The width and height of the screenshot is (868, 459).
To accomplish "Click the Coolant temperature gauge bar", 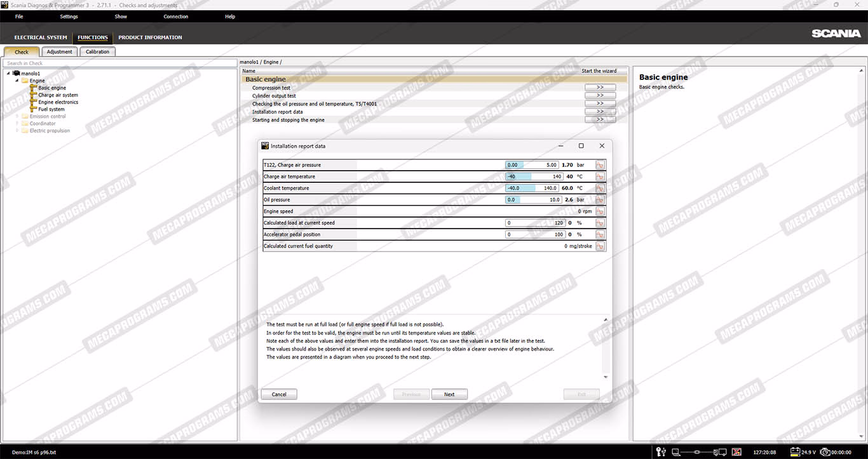I will (x=532, y=188).
